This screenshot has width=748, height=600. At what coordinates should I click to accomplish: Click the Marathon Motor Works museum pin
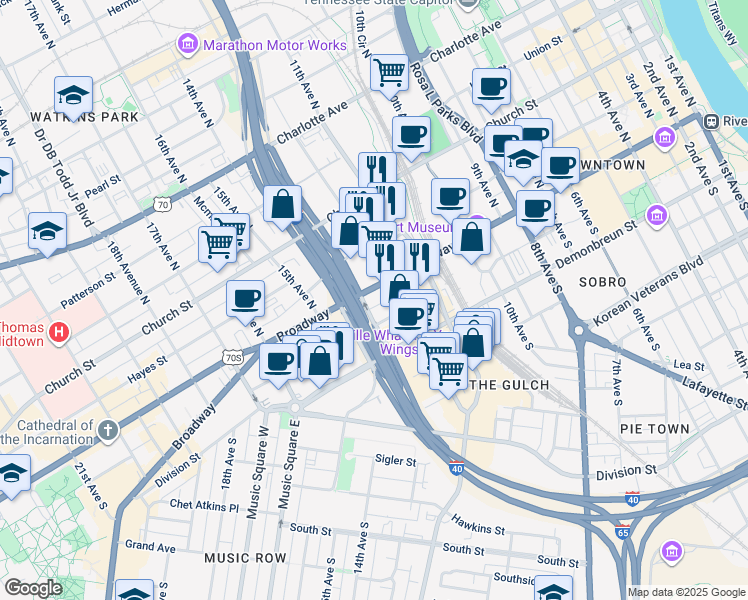(187, 45)
